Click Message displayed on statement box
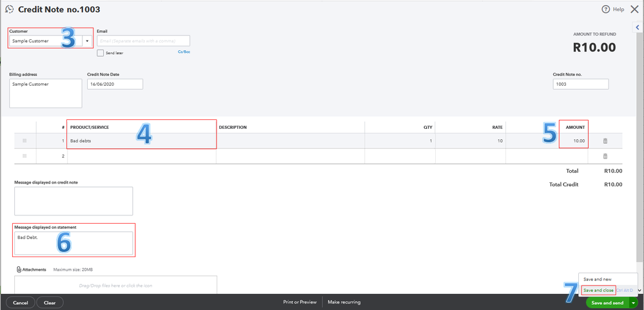This screenshot has height=310, width=644. pos(73,243)
